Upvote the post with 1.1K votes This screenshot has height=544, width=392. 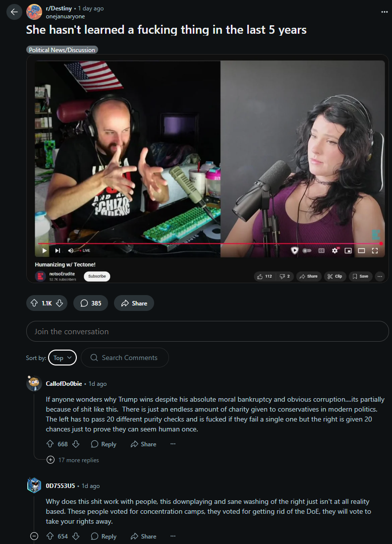click(x=34, y=303)
